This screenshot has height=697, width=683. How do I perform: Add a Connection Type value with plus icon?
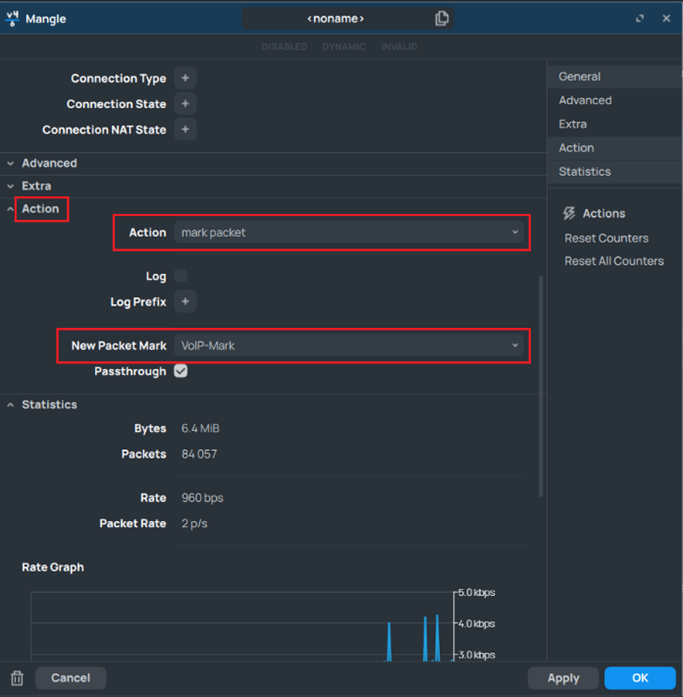185,78
